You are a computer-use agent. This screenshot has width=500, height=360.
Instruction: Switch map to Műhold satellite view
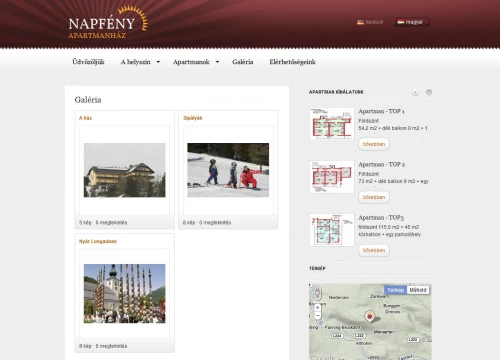(x=418, y=290)
